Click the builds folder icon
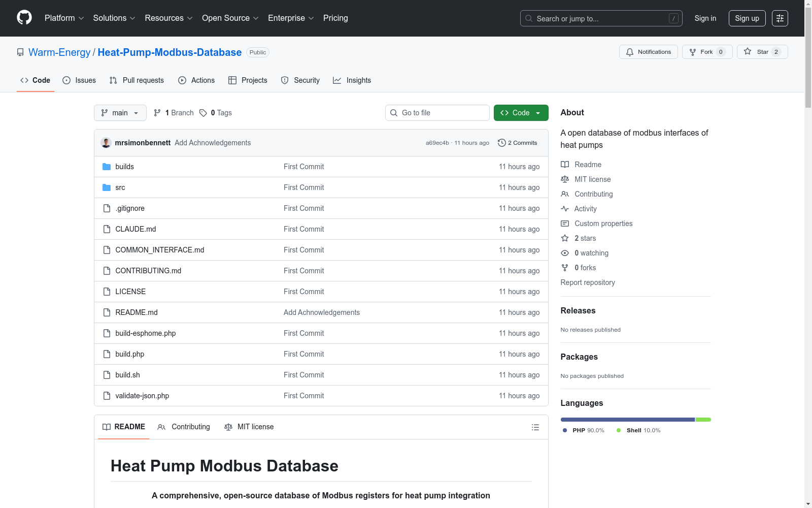 point(107,167)
